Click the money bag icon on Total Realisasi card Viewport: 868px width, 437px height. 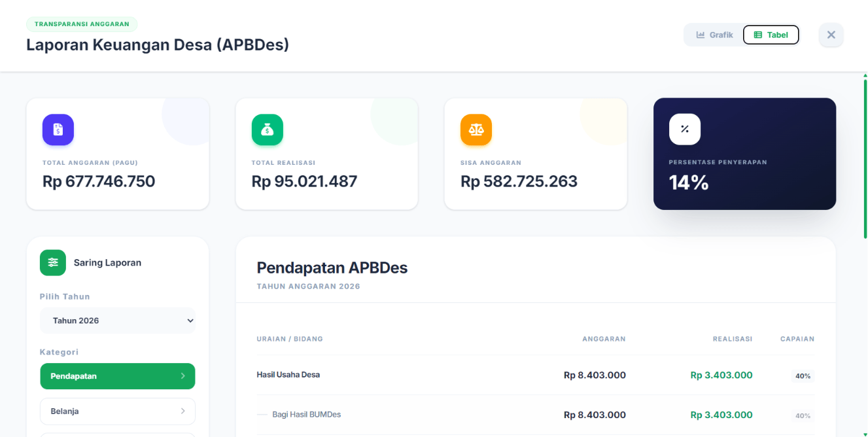pyautogui.click(x=268, y=130)
